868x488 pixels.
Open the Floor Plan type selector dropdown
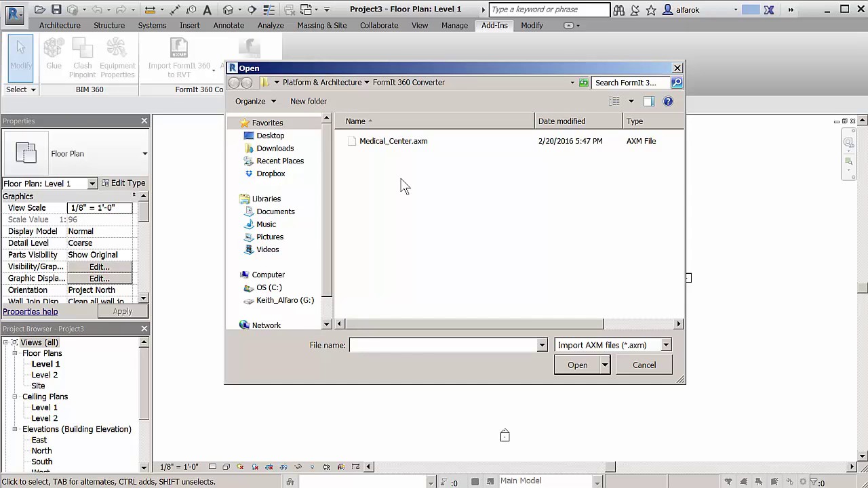(144, 154)
